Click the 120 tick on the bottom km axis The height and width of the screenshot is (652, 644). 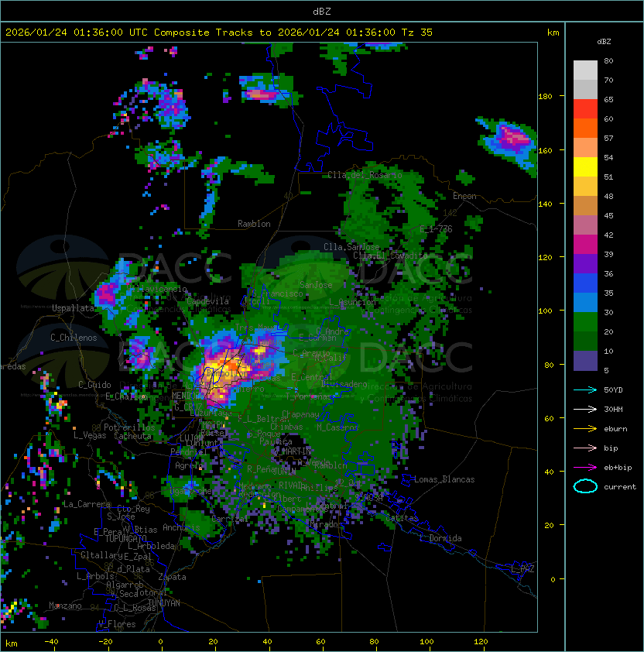[x=481, y=642]
